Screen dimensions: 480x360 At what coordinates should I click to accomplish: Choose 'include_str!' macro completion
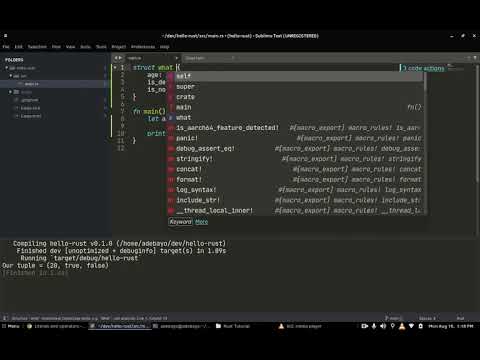point(296,200)
